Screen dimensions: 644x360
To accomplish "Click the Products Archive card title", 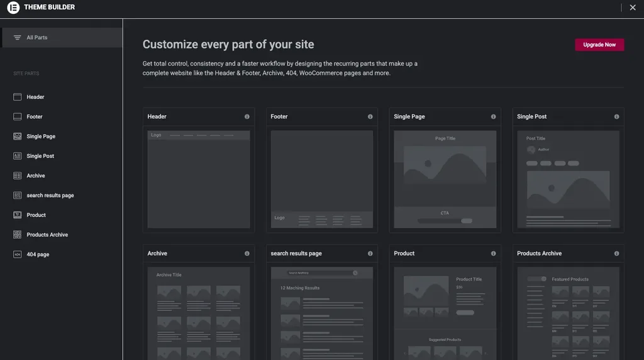I will pos(539,254).
